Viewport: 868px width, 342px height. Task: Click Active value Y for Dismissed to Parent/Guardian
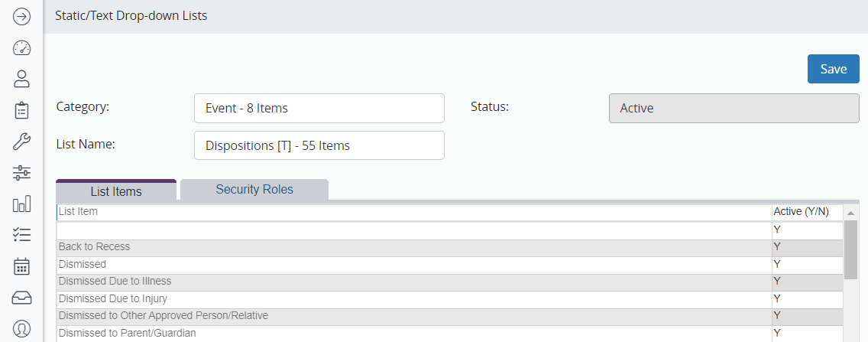[807, 333]
